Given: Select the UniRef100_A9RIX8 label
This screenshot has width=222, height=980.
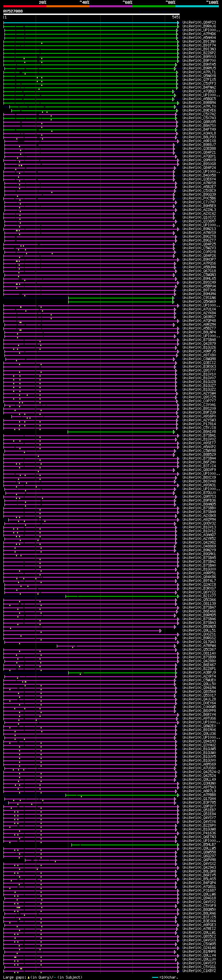Looking at the screenshot, I should point(199,141).
